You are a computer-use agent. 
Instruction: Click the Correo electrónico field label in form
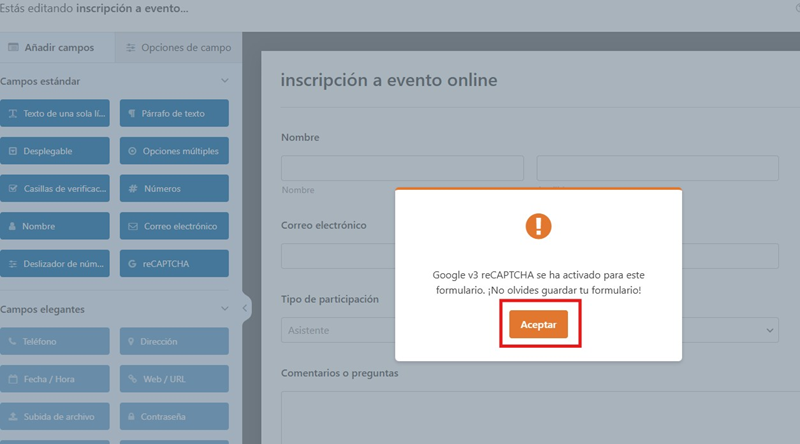tap(323, 225)
